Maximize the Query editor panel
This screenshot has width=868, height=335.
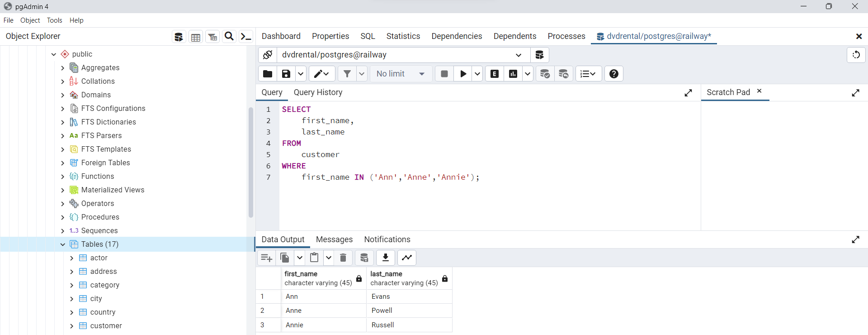coord(689,93)
